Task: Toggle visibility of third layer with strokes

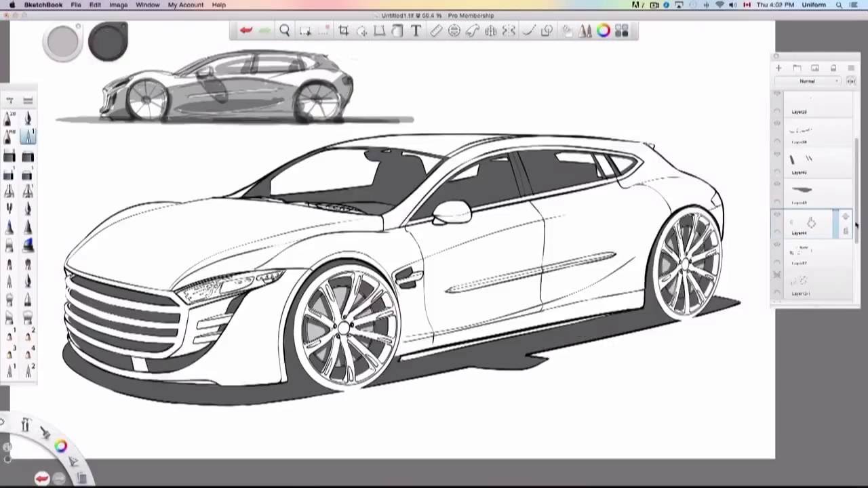Action: [x=777, y=155]
